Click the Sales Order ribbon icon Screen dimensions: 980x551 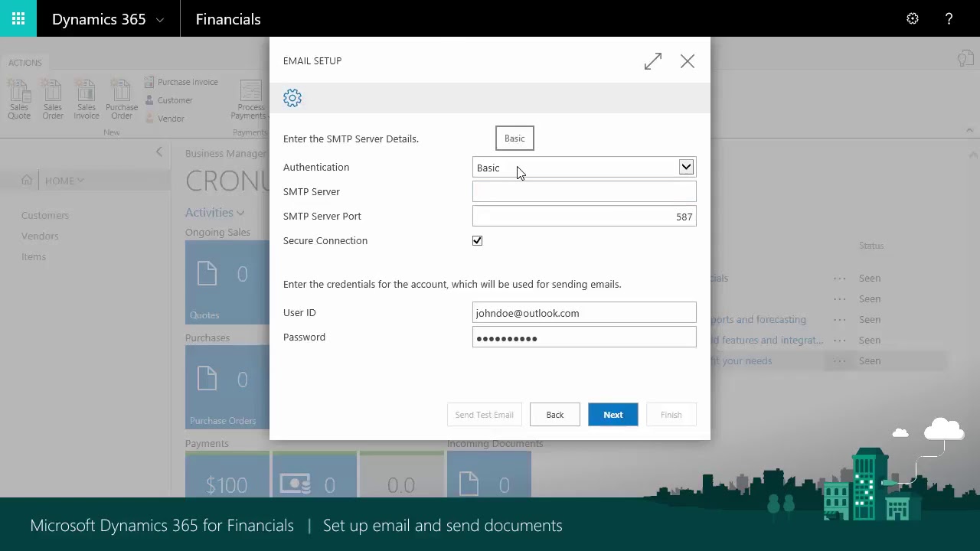pyautogui.click(x=53, y=99)
